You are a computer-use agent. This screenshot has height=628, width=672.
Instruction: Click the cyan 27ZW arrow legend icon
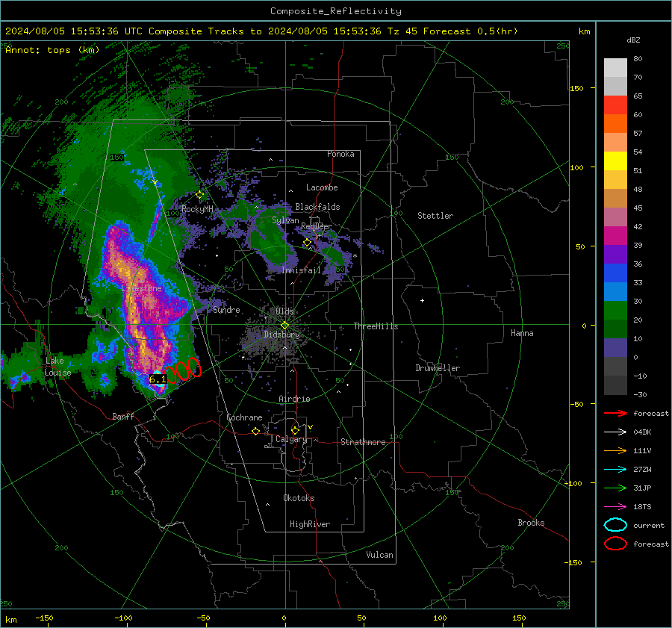[x=615, y=470]
